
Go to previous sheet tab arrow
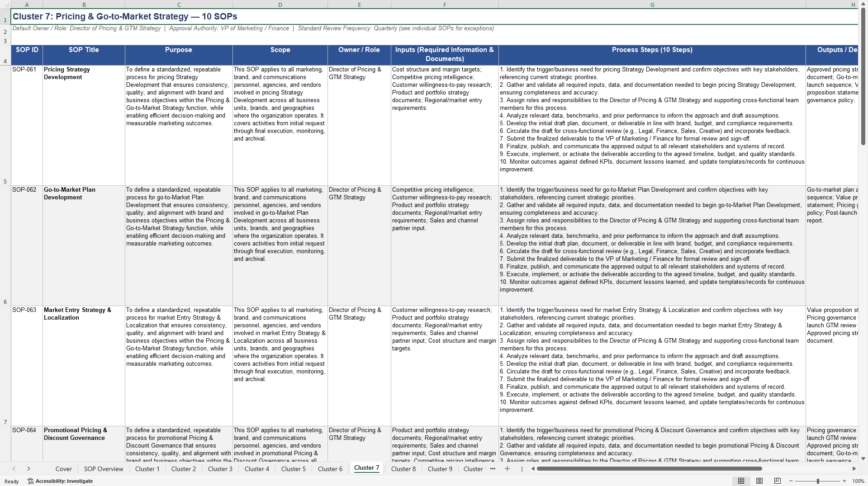pyautogui.click(x=14, y=469)
